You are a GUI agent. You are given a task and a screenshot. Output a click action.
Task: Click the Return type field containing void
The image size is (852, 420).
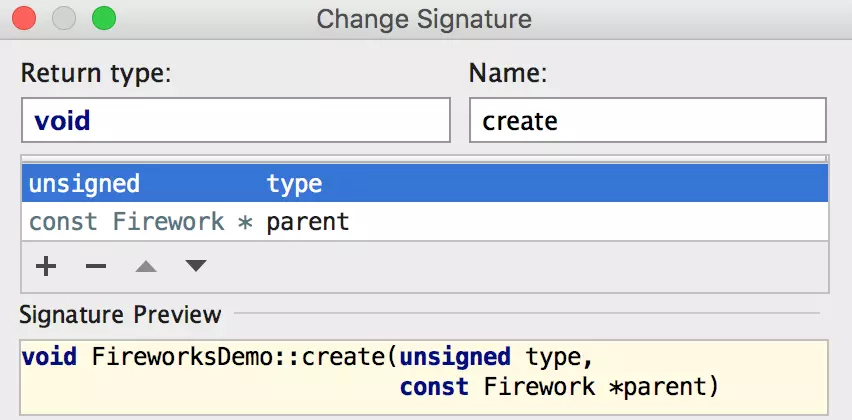pos(236,121)
